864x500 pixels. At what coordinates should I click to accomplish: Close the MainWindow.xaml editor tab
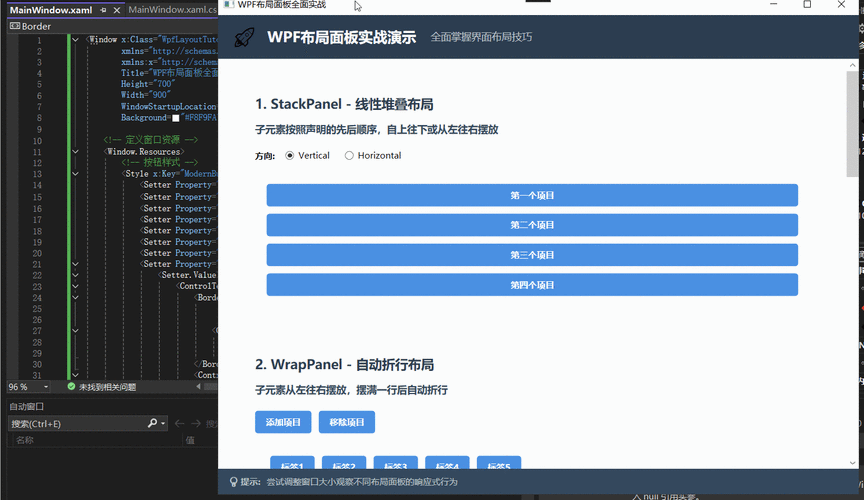click(117, 10)
